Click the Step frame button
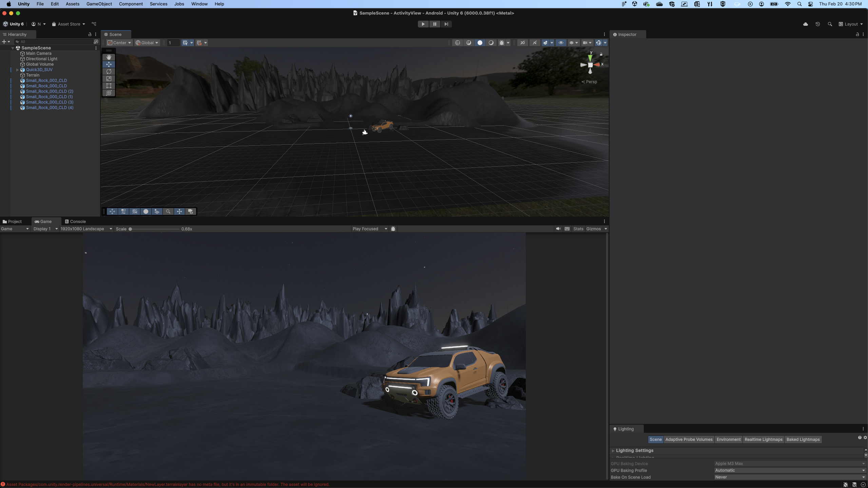 click(446, 24)
